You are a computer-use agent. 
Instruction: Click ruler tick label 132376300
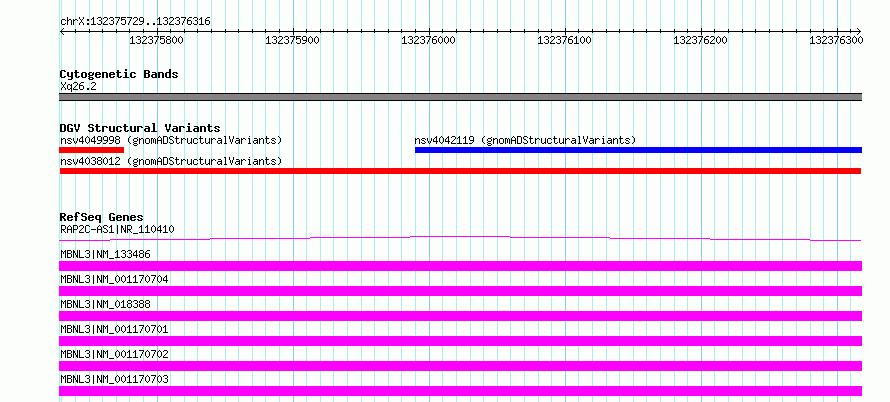836,40
